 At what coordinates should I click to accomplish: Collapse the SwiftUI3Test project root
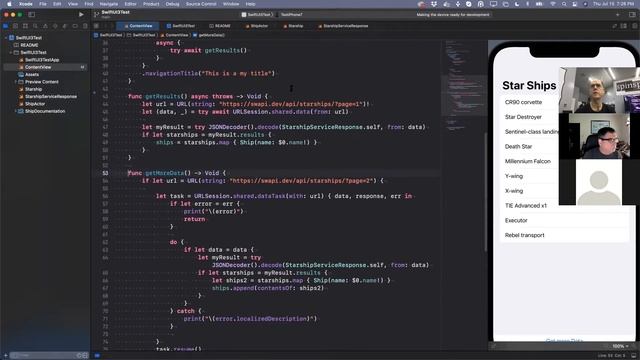point(6,38)
